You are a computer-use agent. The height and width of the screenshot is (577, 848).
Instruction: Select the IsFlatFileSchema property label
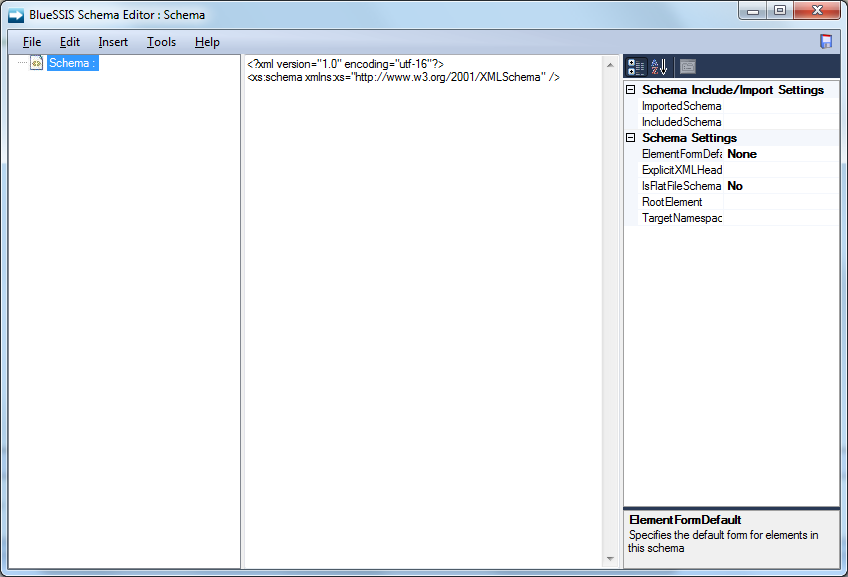pyautogui.click(x=681, y=186)
